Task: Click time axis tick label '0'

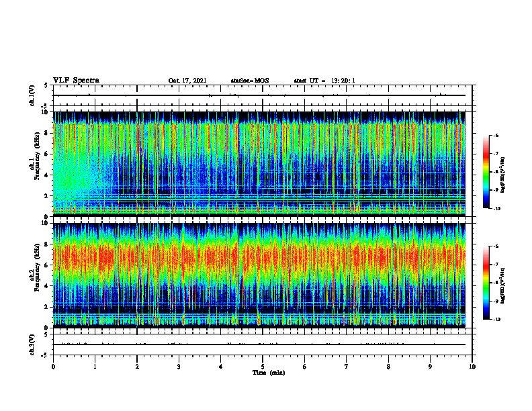Action: point(53,367)
